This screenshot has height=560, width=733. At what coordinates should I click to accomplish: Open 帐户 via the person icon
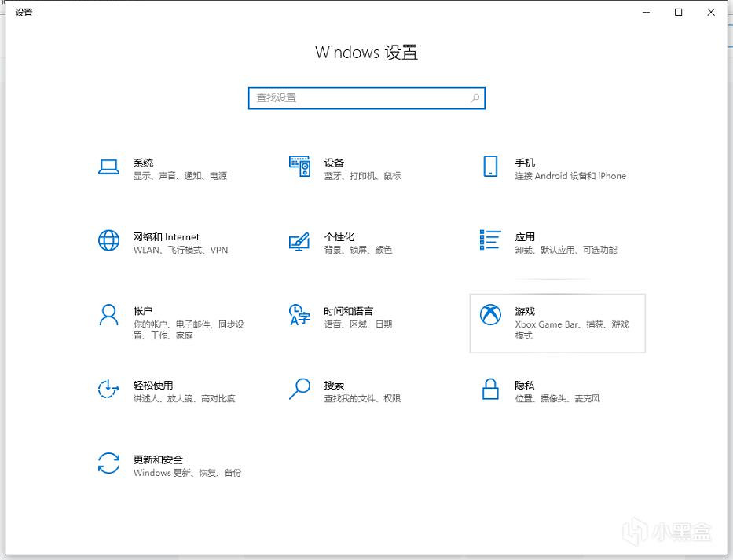[x=108, y=315]
